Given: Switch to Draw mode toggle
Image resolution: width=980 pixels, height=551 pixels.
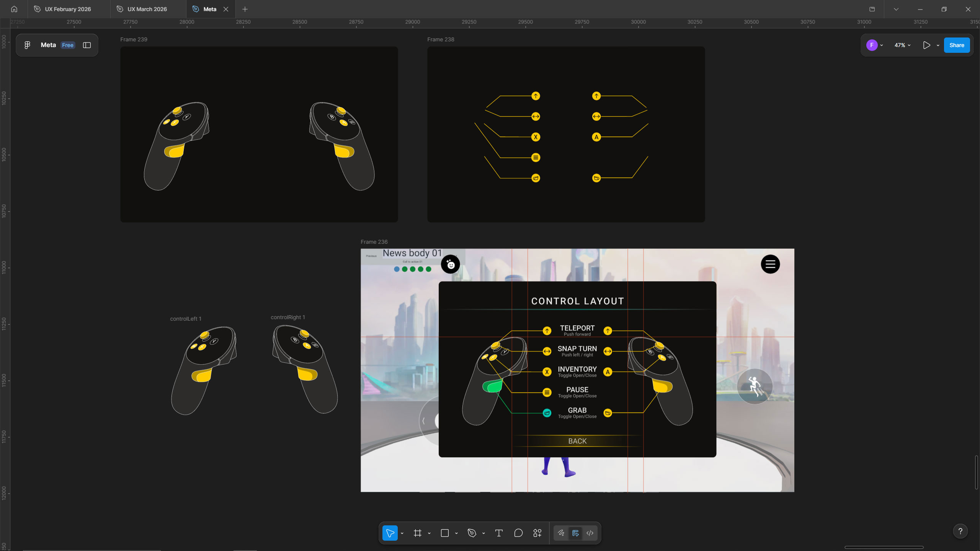Looking at the screenshot, I should click(561, 533).
